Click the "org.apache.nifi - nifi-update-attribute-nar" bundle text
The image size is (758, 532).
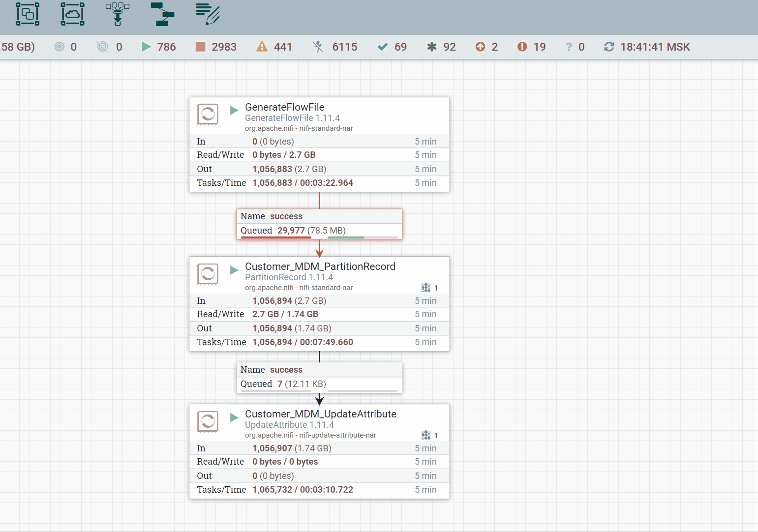[x=311, y=435]
